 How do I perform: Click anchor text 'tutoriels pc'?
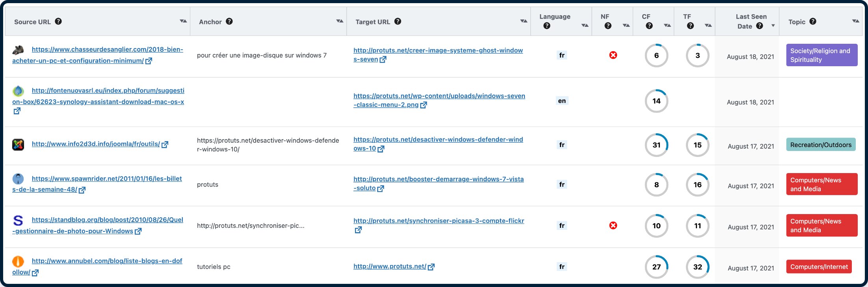tap(214, 266)
